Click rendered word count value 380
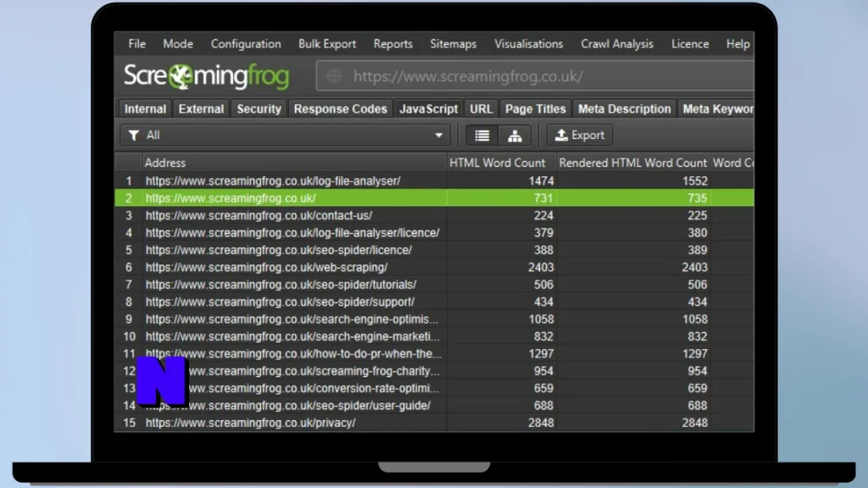Image resolution: width=868 pixels, height=488 pixels. [698, 232]
